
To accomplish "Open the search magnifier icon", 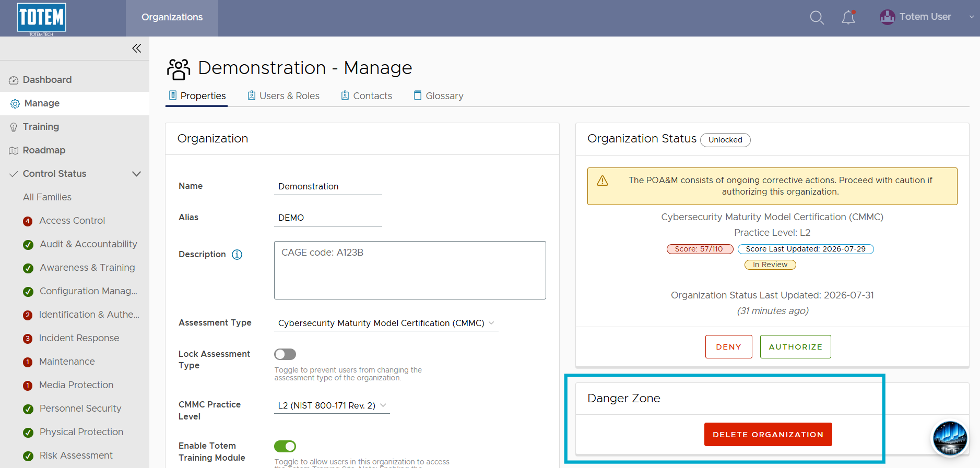I will [x=817, y=18].
